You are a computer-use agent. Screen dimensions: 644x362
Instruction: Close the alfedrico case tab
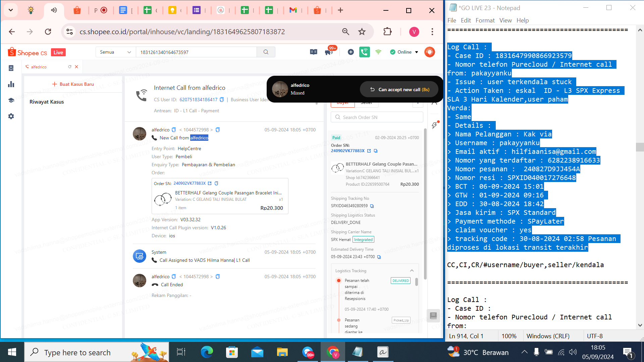pyautogui.click(x=76, y=67)
